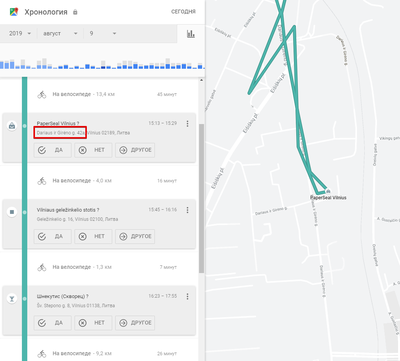Click bicycle icon for 4,0 км ride

(x=42, y=181)
